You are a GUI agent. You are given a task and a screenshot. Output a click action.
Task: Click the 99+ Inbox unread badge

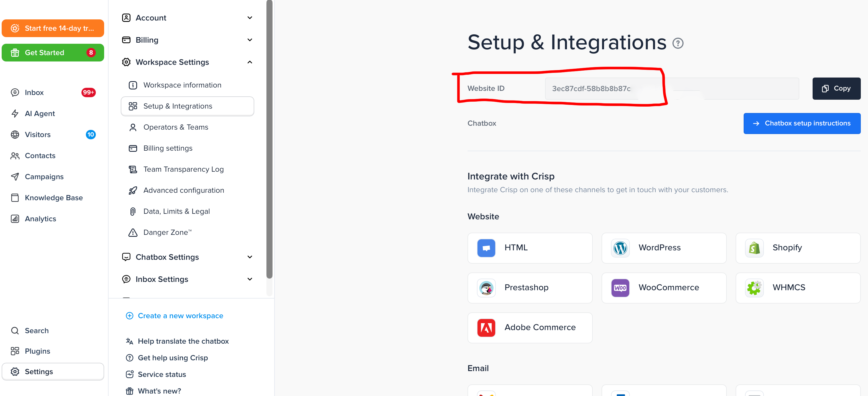[88, 92]
